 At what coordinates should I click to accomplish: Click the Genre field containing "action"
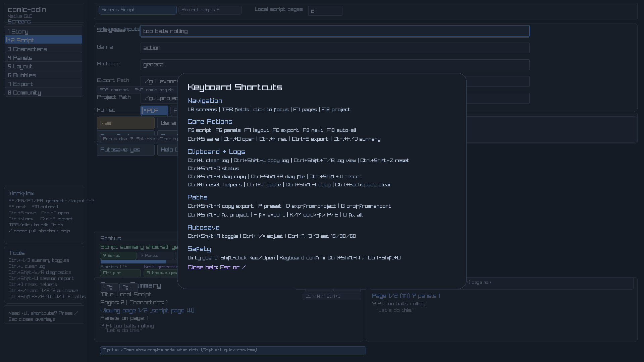pos(335,48)
